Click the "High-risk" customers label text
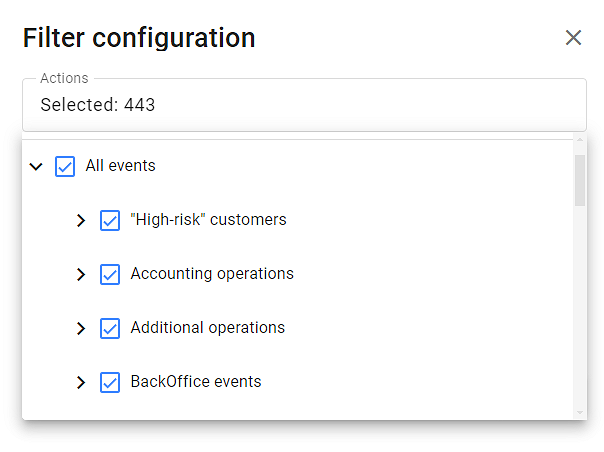The height and width of the screenshot is (452, 604). pos(208,220)
